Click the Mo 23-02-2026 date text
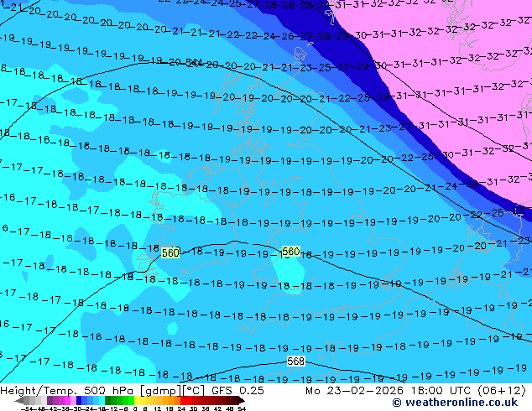The height and width of the screenshot is (411, 532). [x=355, y=391]
